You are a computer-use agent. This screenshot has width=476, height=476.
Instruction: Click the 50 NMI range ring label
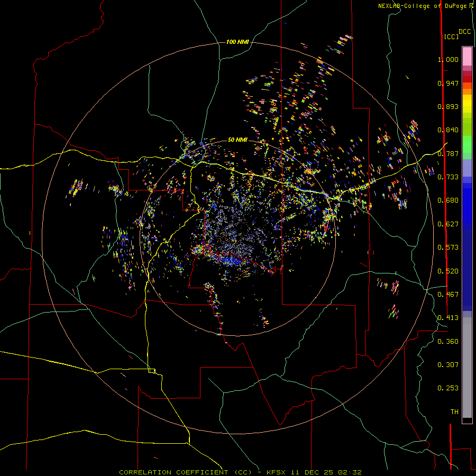click(237, 140)
